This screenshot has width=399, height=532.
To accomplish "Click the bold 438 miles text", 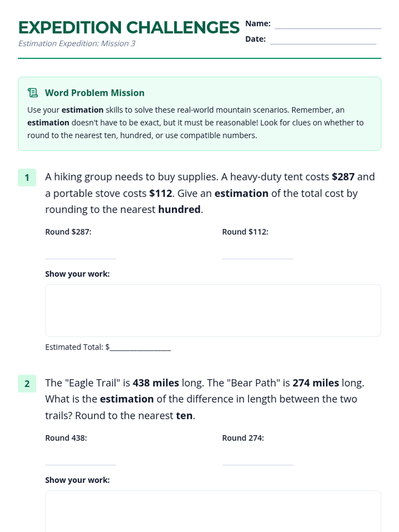I will [156, 383].
